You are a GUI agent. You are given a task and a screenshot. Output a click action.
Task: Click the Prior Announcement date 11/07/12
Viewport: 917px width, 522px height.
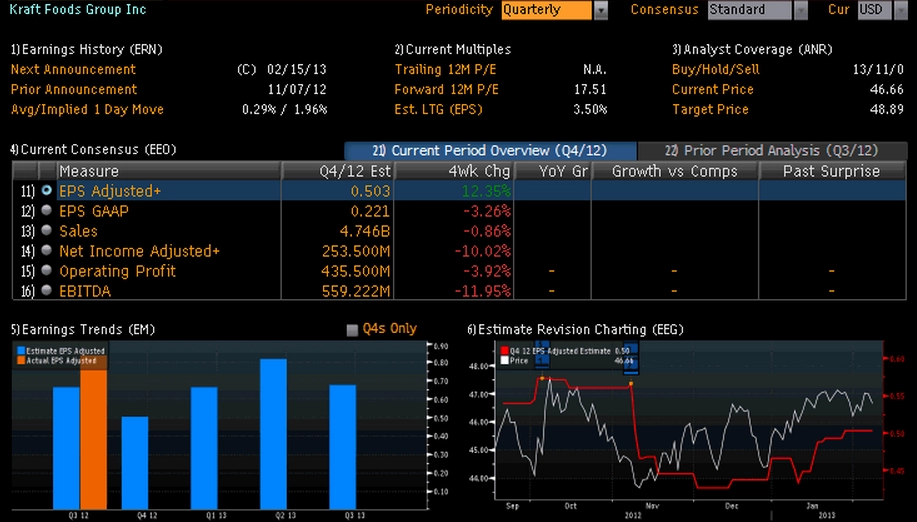297,89
